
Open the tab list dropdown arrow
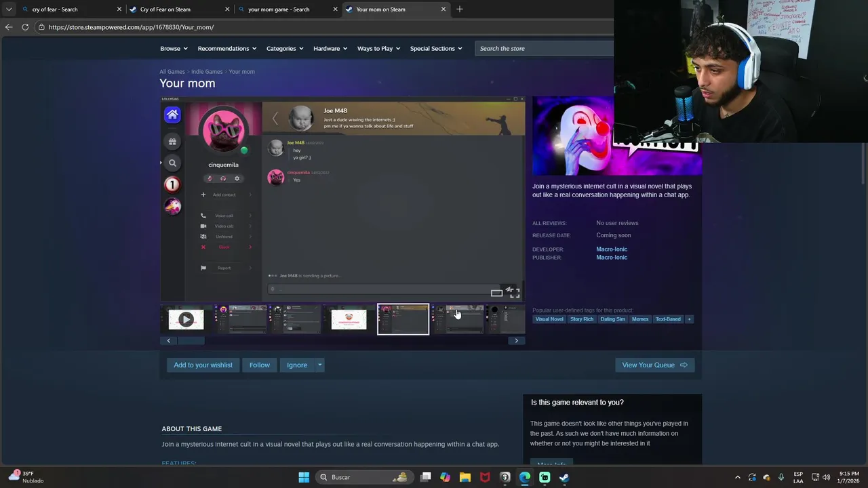(8, 9)
